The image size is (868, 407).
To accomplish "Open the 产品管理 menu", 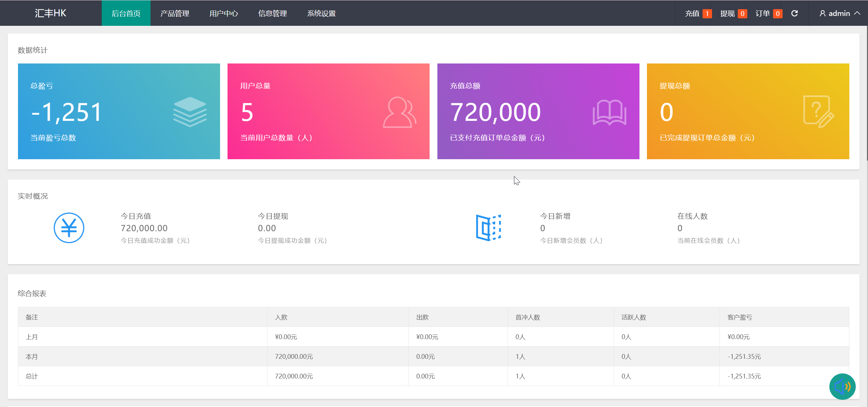I will tap(175, 13).
